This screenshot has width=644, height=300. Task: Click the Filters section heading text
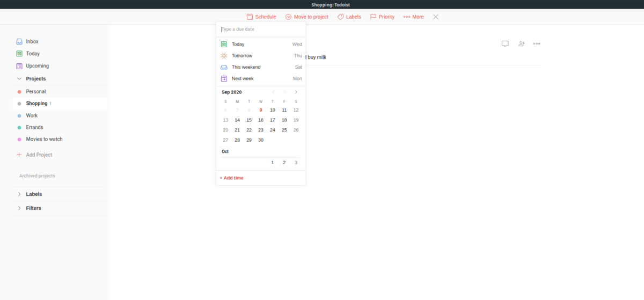33,208
